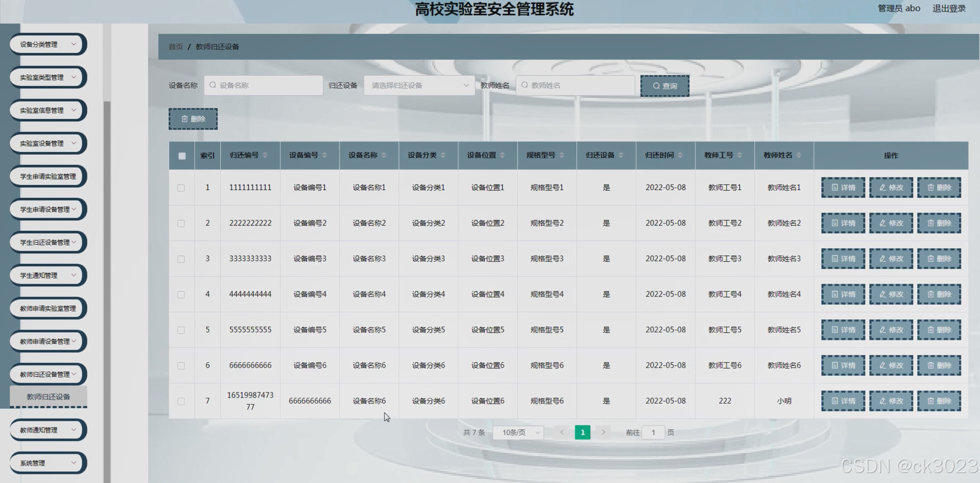Viewport: 980px width, 483px height.
Task: Select 教师归还设备 submenu item in sidebar
Action: coord(48,397)
